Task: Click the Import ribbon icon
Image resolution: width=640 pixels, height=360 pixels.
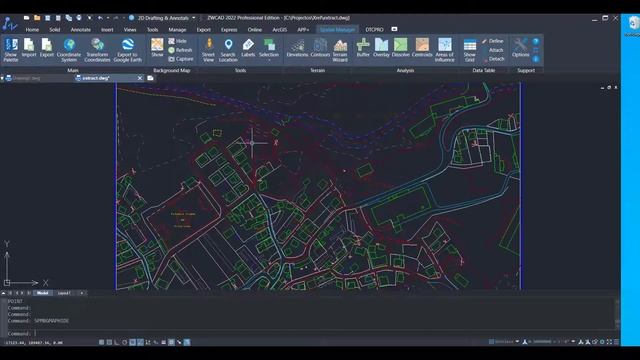Action: click(x=29, y=48)
